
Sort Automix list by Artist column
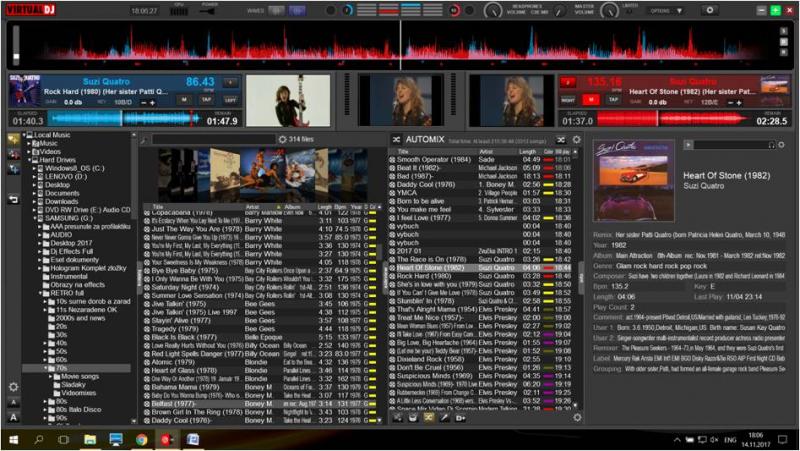click(x=486, y=152)
